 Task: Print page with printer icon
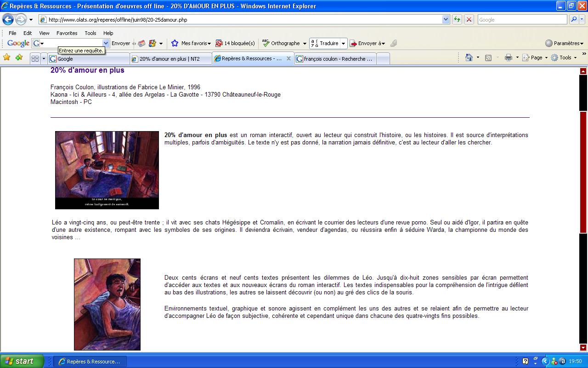508,57
